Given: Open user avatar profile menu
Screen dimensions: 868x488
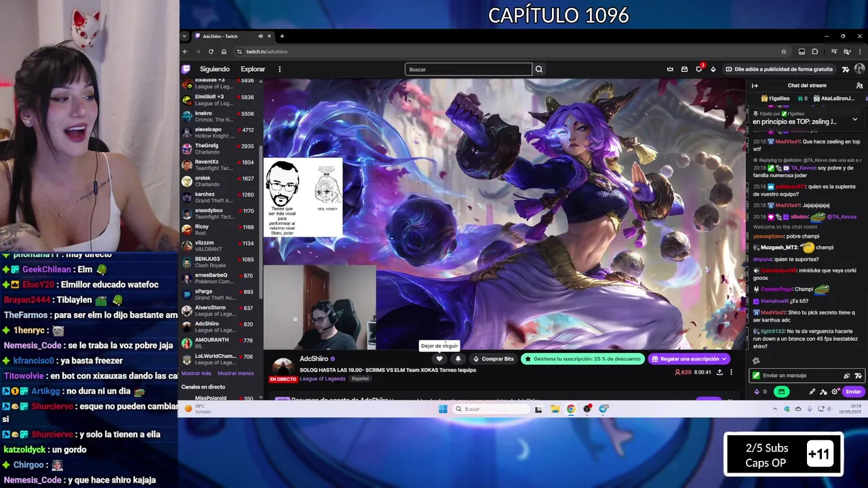Looking at the screenshot, I should (x=859, y=69).
